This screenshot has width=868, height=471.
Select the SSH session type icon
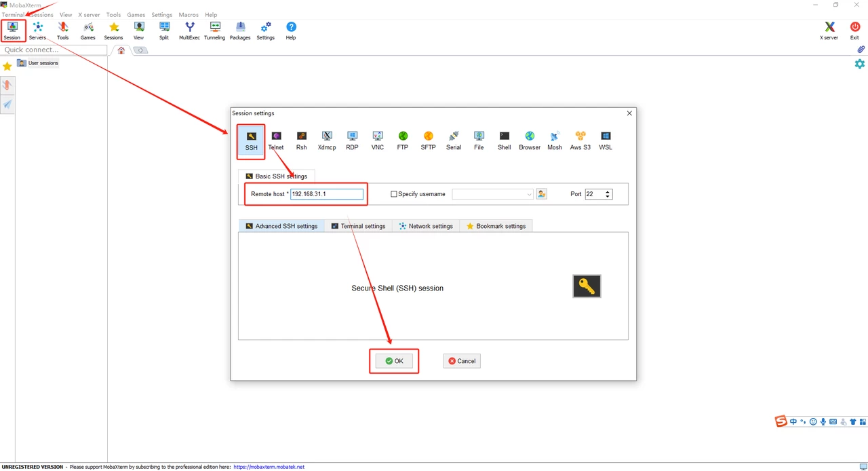click(x=252, y=140)
